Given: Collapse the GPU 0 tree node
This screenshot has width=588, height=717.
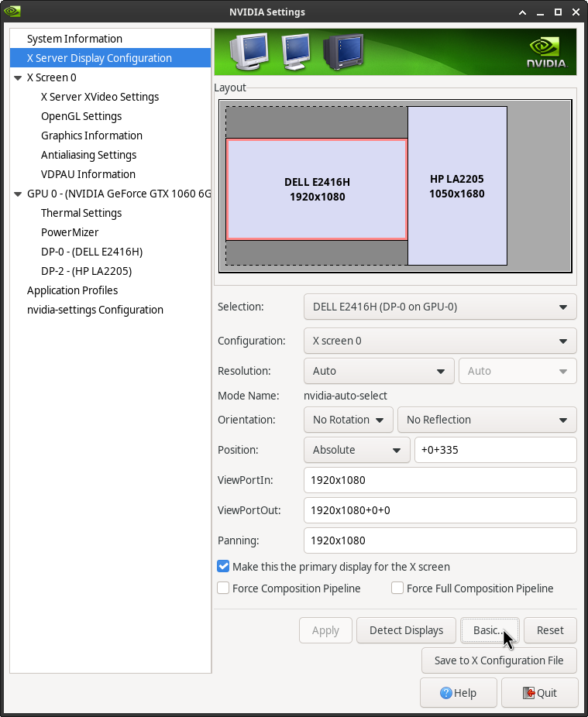Looking at the screenshot, I should tap(18, 194).
